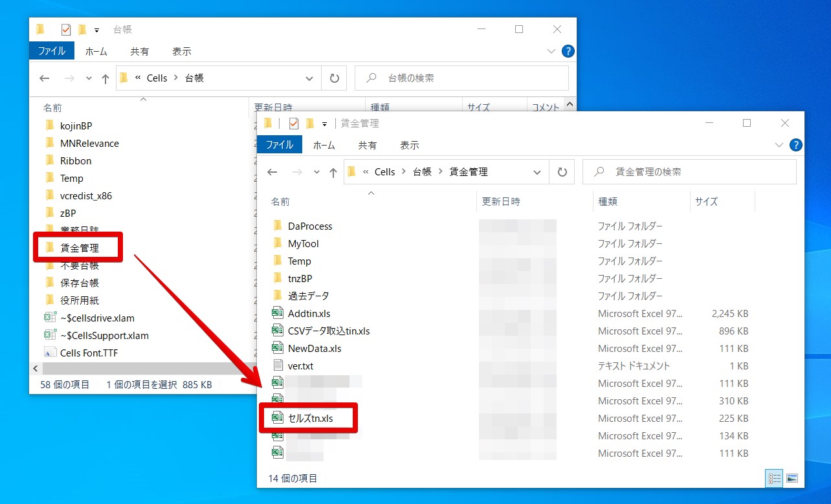831x504 pixels.
Task: Switch to large icons view
Action: coord(792,479)
